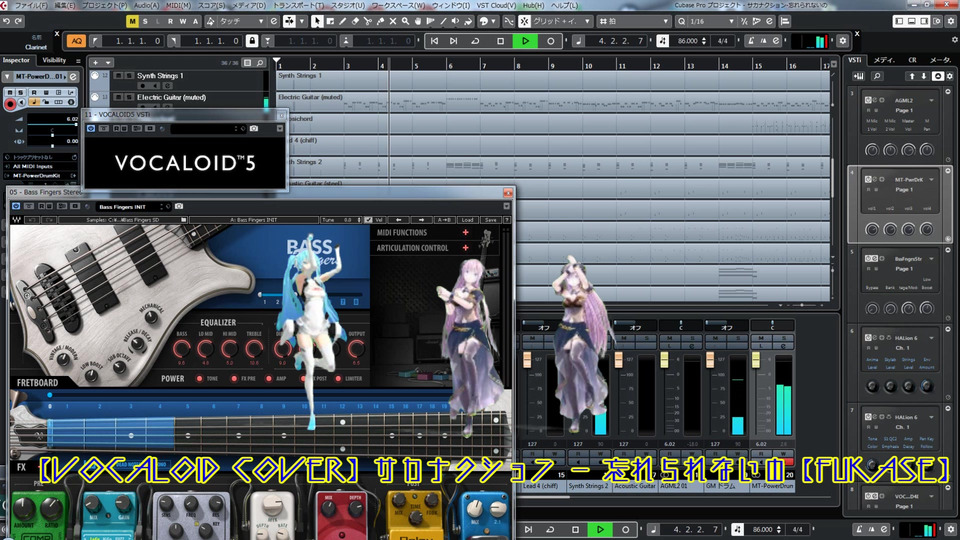Open プロジェクト(P) menu
This screenshot has width=960, height=540.
105,5
